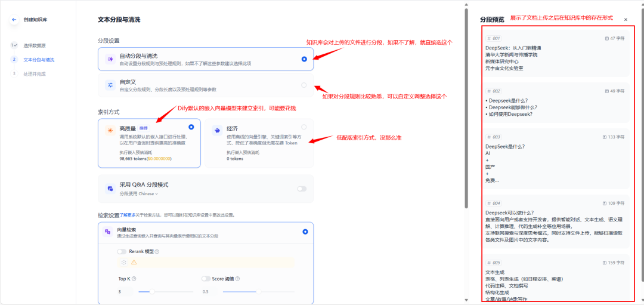The height and width of the screenshot is (305, 644).
Task: Click the character count icon beside 49 字符
Action: click(607, 91)
